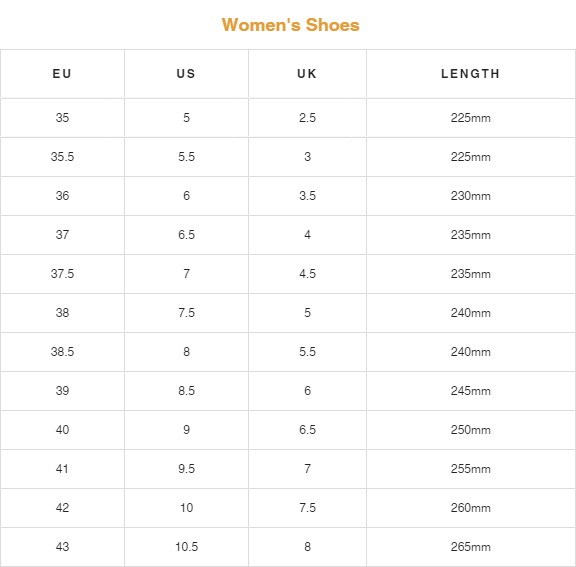Click the 265mm length cell
The width and height of the screenshot is (576, 567).
(x=471, y=547)
